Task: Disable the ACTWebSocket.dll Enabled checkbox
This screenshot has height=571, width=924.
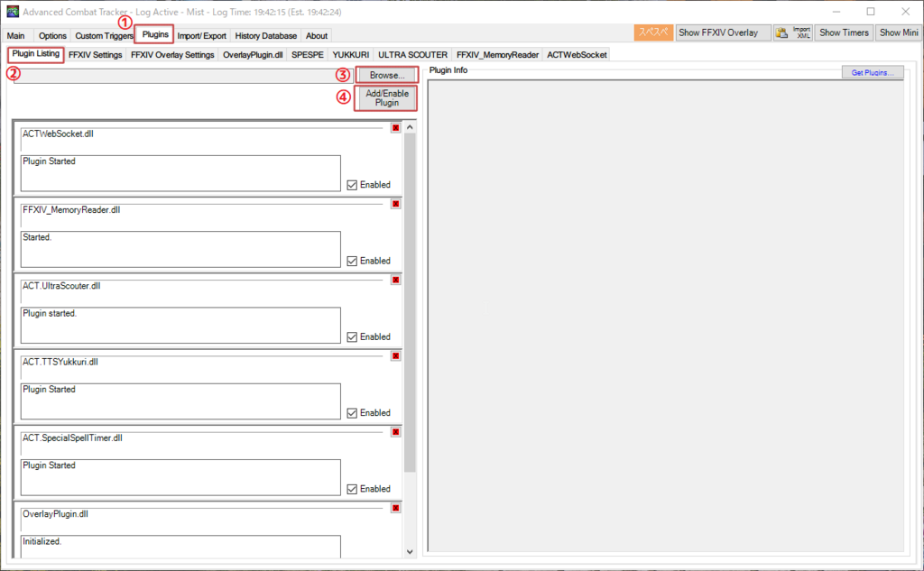Action: tap(353, 185)
